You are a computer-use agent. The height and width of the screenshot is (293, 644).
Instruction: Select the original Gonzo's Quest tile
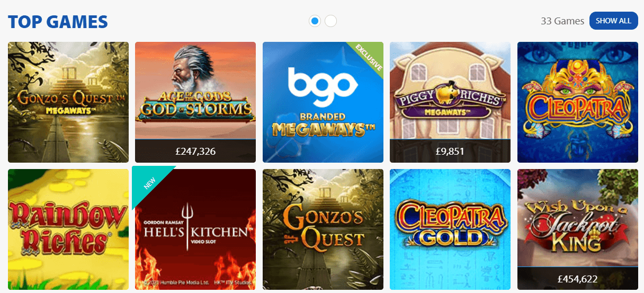coord(323,229)
